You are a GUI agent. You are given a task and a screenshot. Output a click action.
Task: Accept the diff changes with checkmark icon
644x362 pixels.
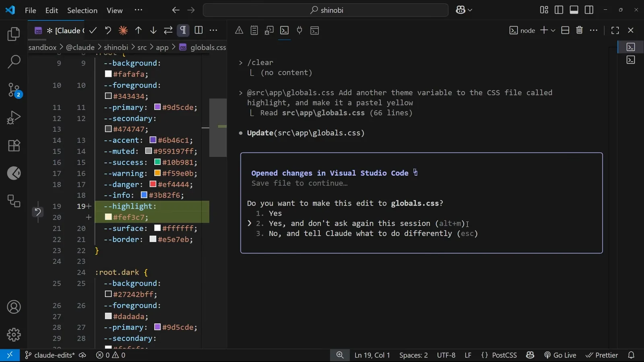[93, 30]
